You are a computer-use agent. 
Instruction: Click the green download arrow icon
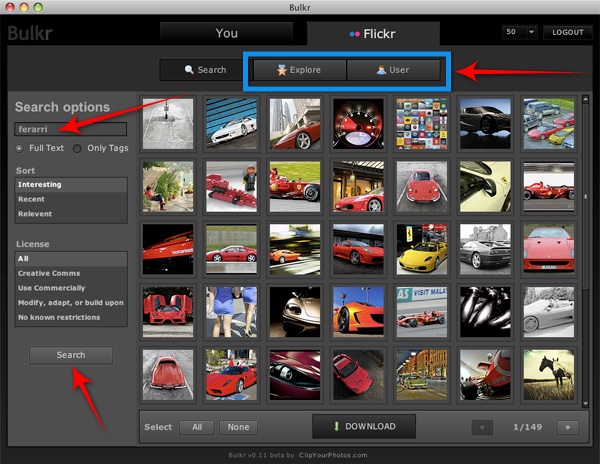click(336, 426)
